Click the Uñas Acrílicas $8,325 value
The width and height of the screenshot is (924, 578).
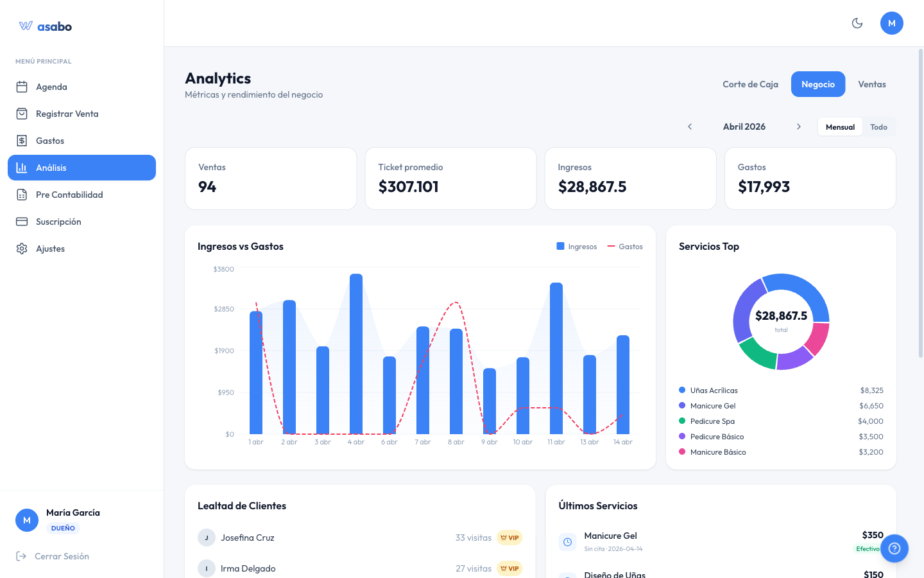pyautogui.click(x=871, y=390)
